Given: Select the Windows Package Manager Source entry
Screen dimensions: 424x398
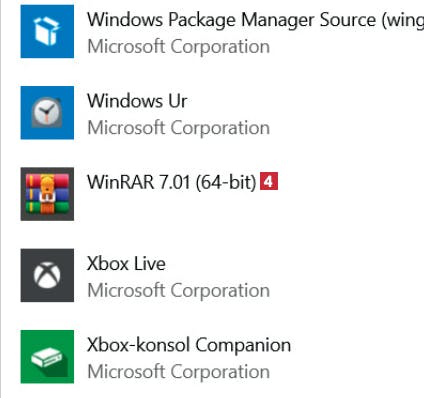Looking at the screenshot, I should click(213, 31).
